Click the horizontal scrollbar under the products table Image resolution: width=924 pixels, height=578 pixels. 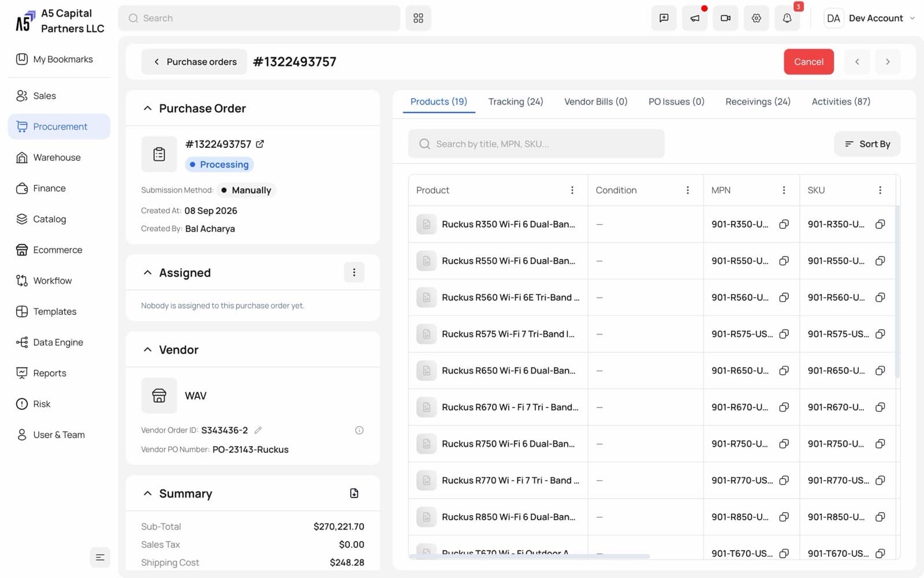point(530,556)
